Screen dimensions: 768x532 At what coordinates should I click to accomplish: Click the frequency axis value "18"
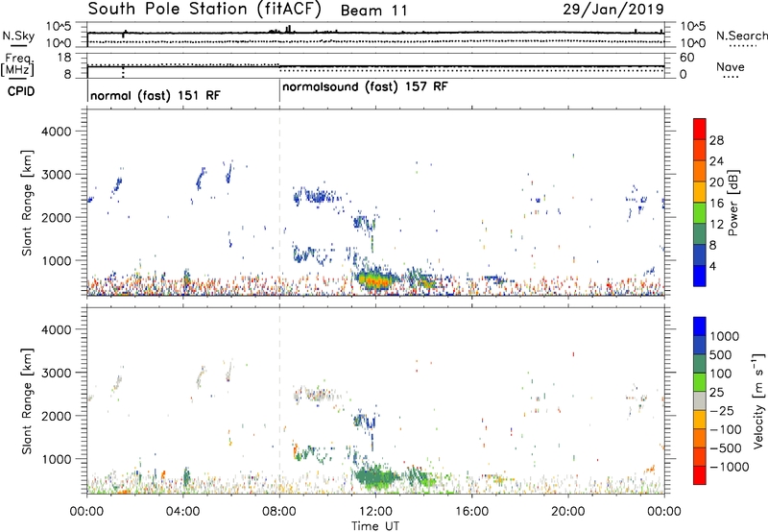pos(63,58)
